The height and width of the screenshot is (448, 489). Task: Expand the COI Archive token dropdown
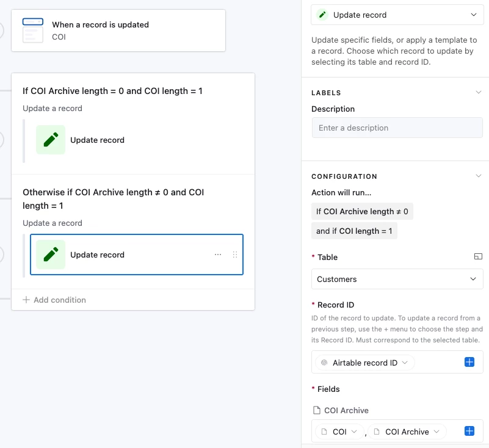(407, 432)
